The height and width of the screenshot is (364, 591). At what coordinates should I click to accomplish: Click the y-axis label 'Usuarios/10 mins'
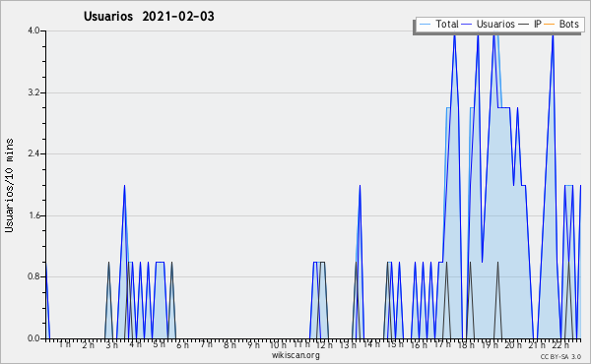[9, 185]
